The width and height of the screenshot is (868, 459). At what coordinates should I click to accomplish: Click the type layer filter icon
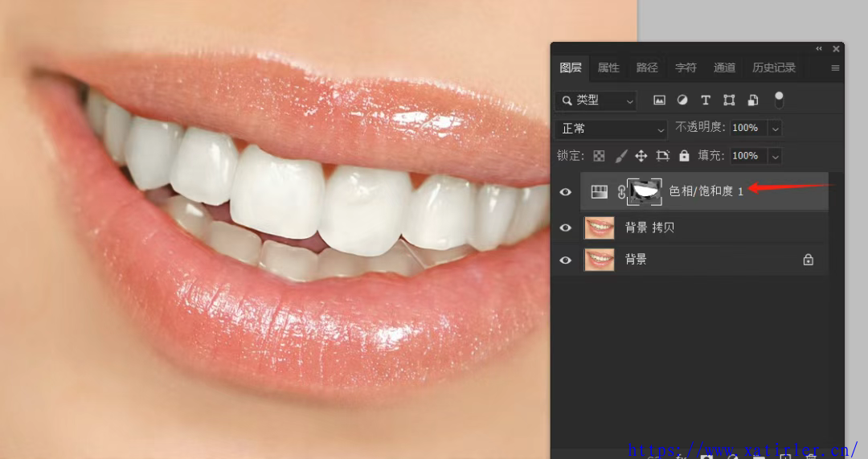(x=706, y=100)
